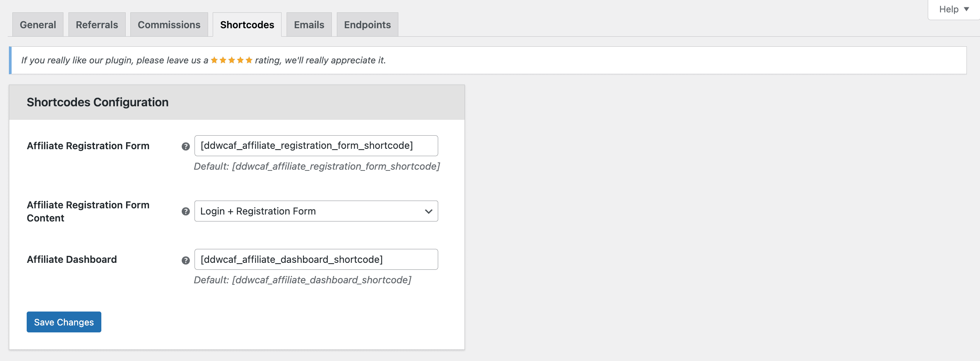Click into the affiliate dashboard shortcode input

(316, 259)
